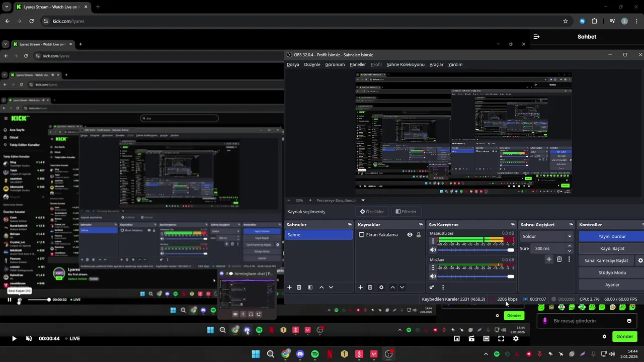Viewport: 644px width, 362px height.
Task: Delete selected scene with Sahneler trash icon
Action: point(299,287)
